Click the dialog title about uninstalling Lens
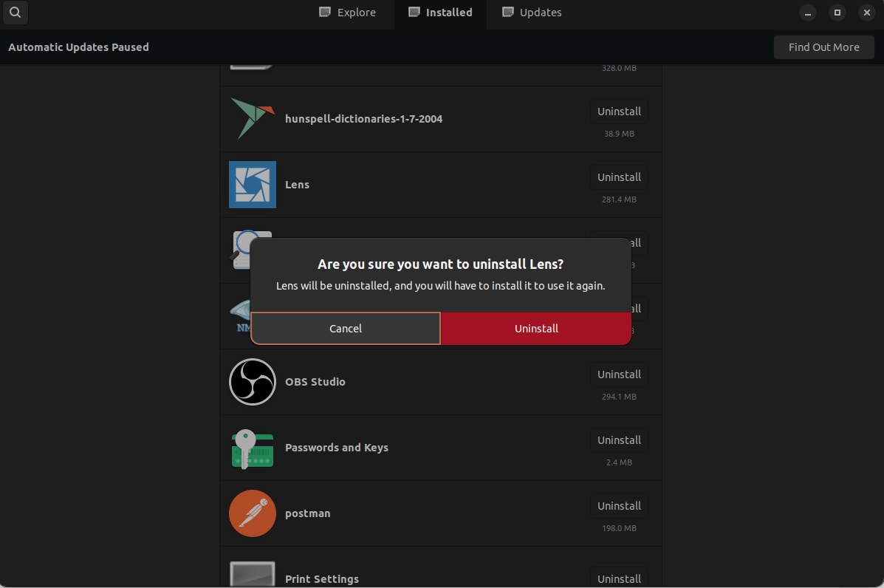 (440, 264)
